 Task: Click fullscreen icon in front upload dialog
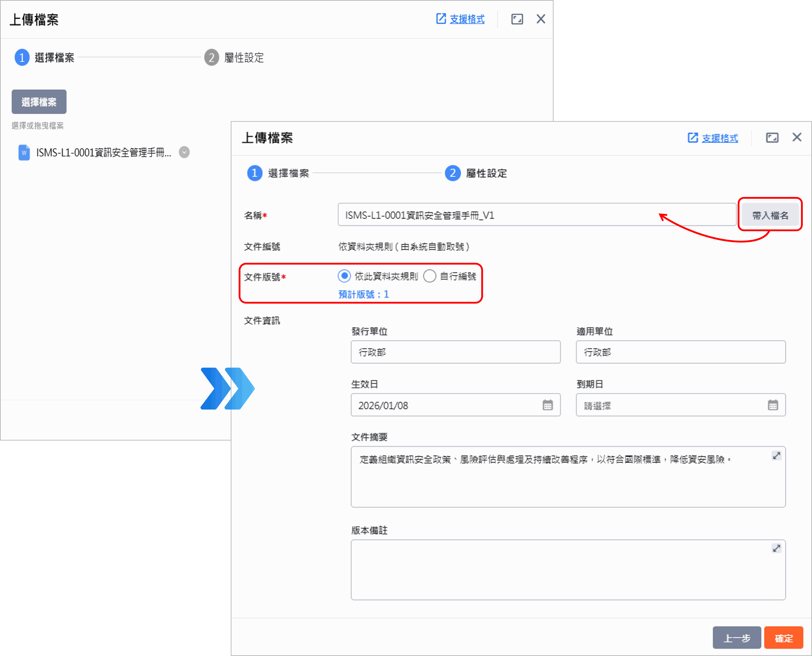coord(772,138)
